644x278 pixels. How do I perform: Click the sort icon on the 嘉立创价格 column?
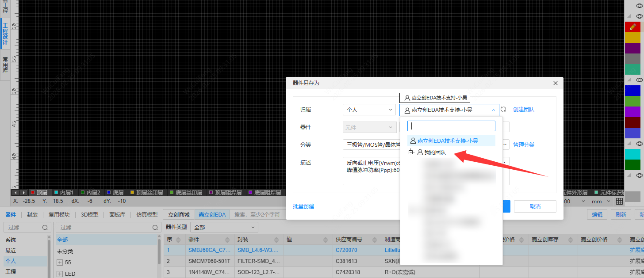[x=619, y=240]
